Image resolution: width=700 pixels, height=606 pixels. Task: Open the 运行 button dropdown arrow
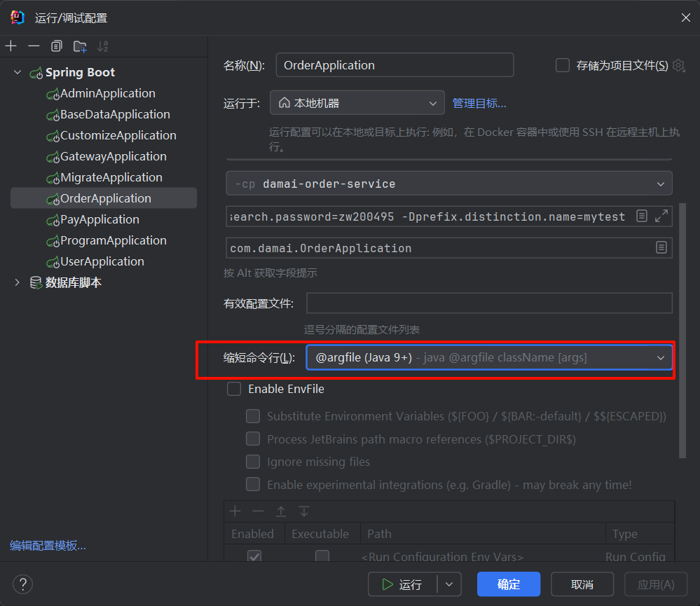tap(449, 584)
